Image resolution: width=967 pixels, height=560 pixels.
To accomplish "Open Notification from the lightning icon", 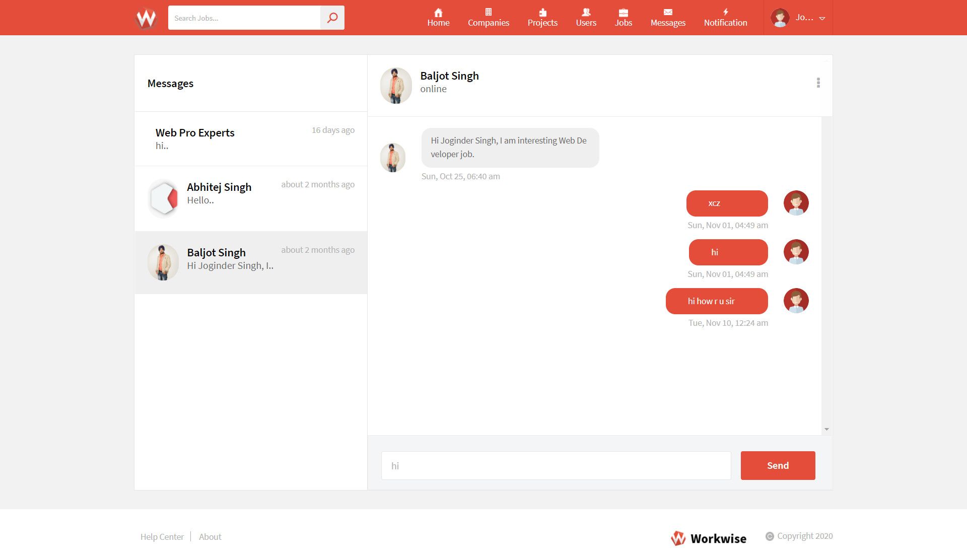I will pyautogui.click(x=725, y=18).
